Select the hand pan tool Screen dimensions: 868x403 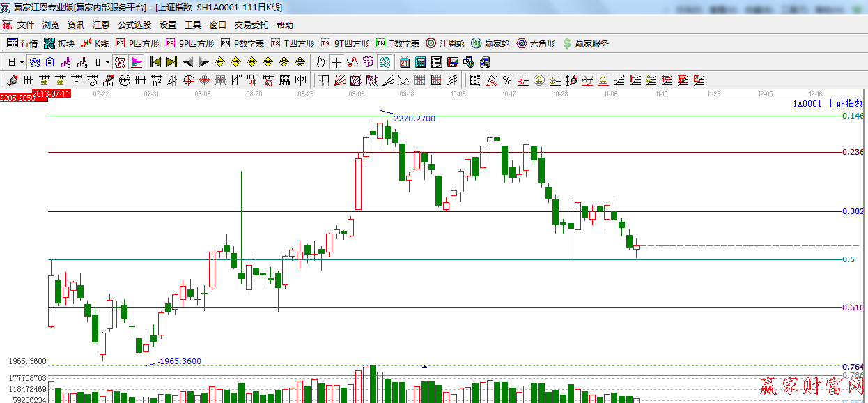(320, 62)
